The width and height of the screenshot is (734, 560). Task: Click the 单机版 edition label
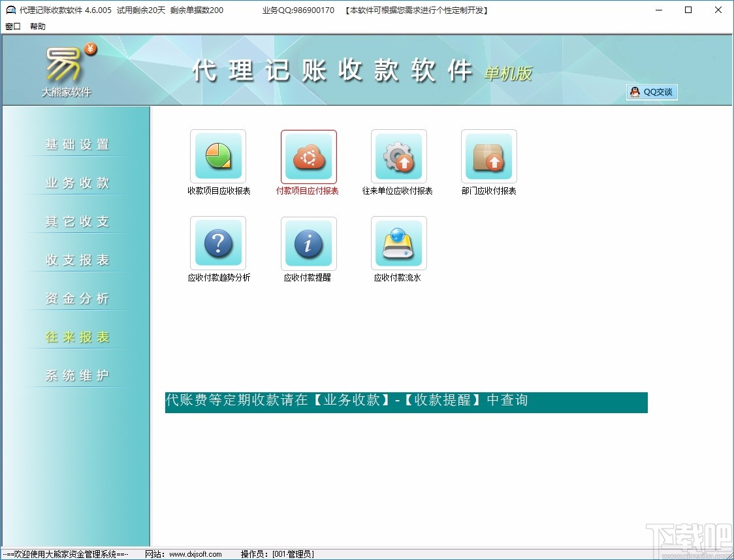click(508, 74)
